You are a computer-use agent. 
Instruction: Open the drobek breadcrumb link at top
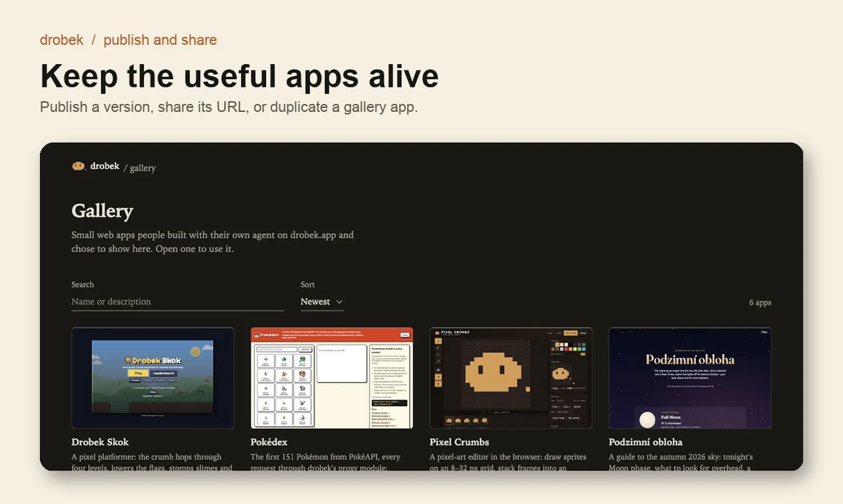point(62,40)
